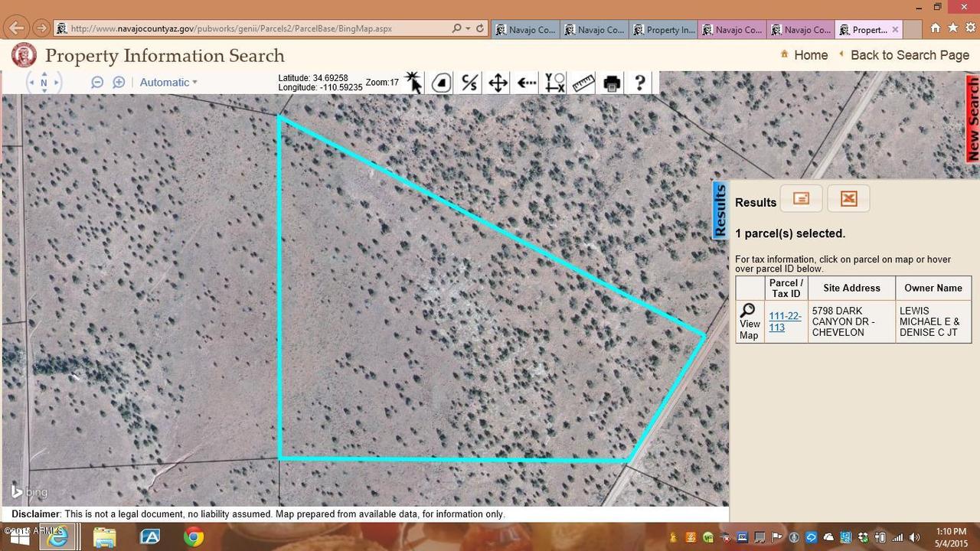Open the X-Y coordinates tool
Viewport: 980px width, 551px height.
coord(554,83)
